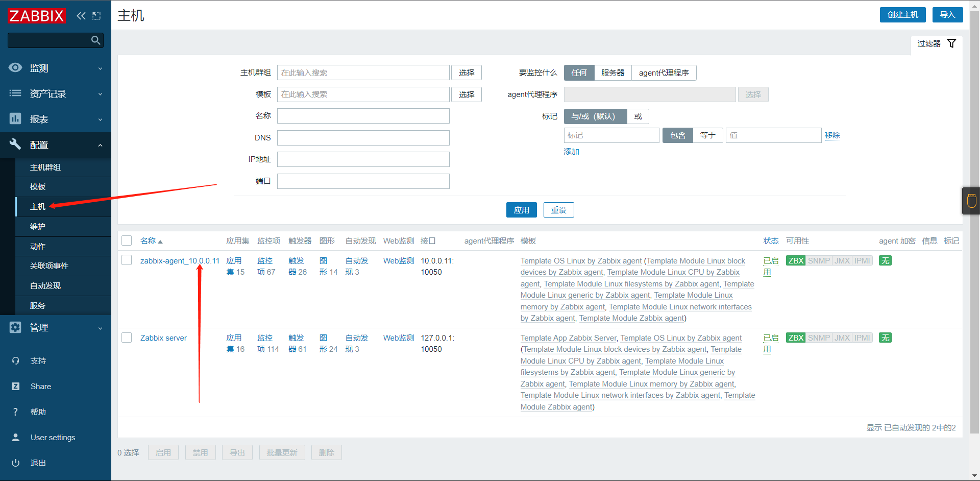The image size is (980, 481).
Task: Click the SNMP badge for zabbix-agent_10.0.0.11
Action: [819, 261]
